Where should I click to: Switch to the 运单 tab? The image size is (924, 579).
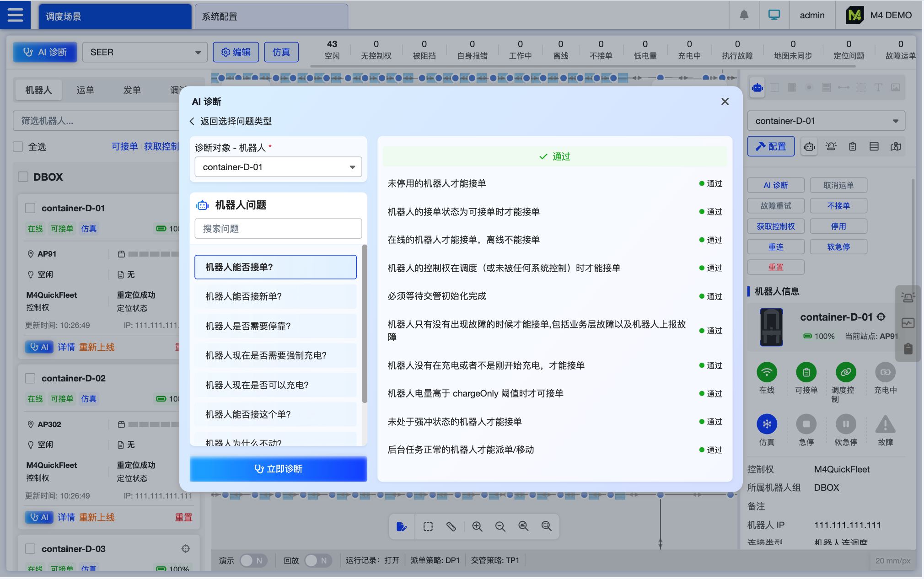pyautogui.click(x=85, y=90)
